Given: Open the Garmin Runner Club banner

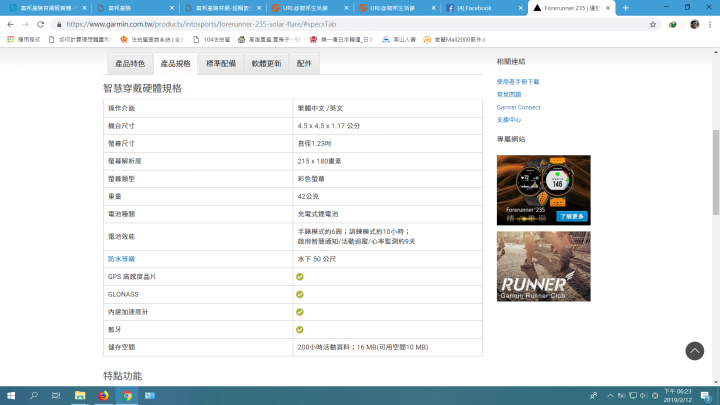Looking at the screenshot, I should [544, 266].
